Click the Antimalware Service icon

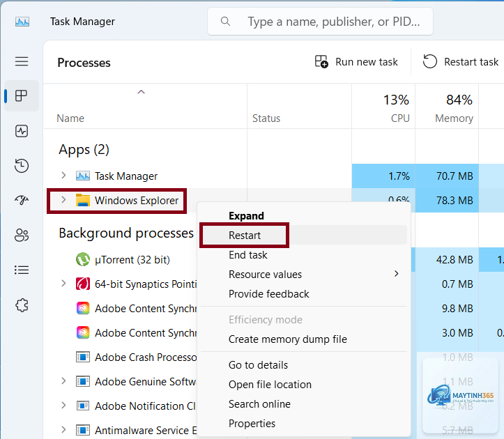83,430
